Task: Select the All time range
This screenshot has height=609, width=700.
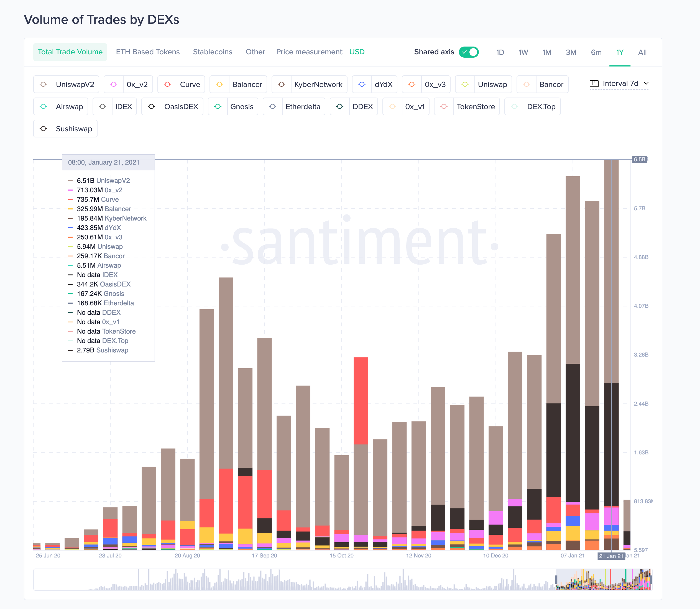Action: click(642, 52)
